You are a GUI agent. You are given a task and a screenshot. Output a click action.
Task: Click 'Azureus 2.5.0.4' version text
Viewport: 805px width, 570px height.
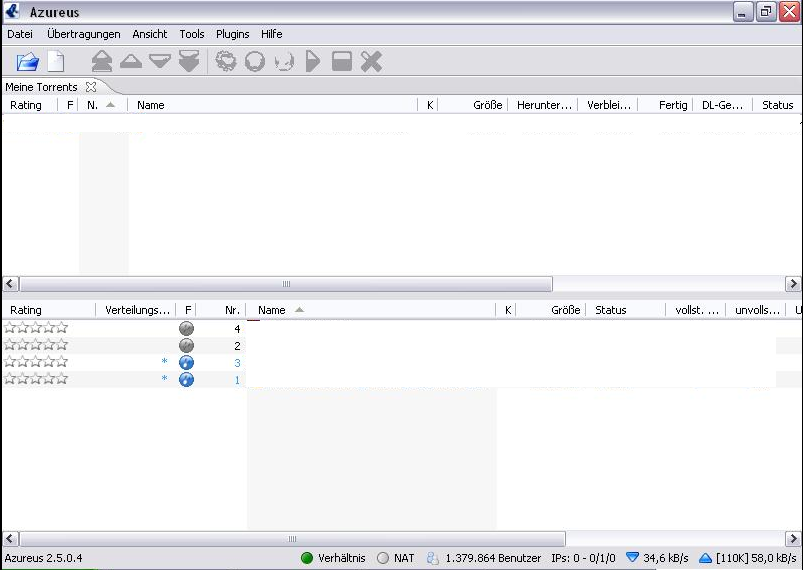pyautogui.click(x=44, y=558)
